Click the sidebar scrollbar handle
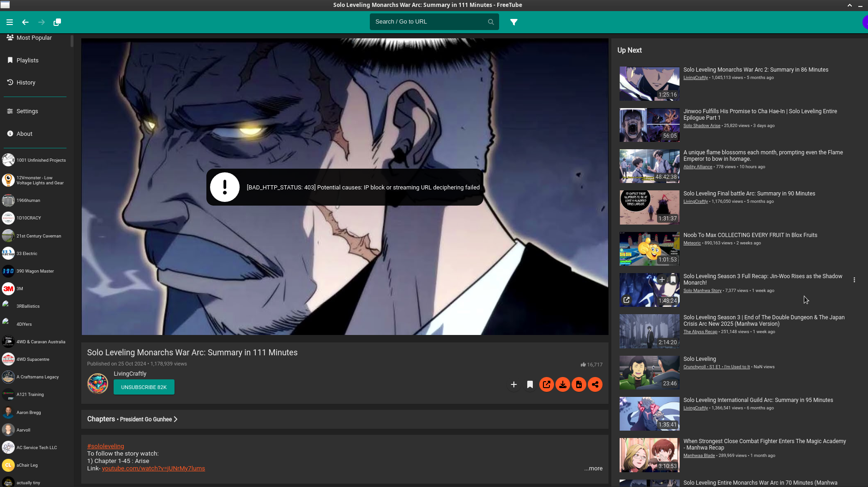868x487 pixels. [x=72, y=41]
